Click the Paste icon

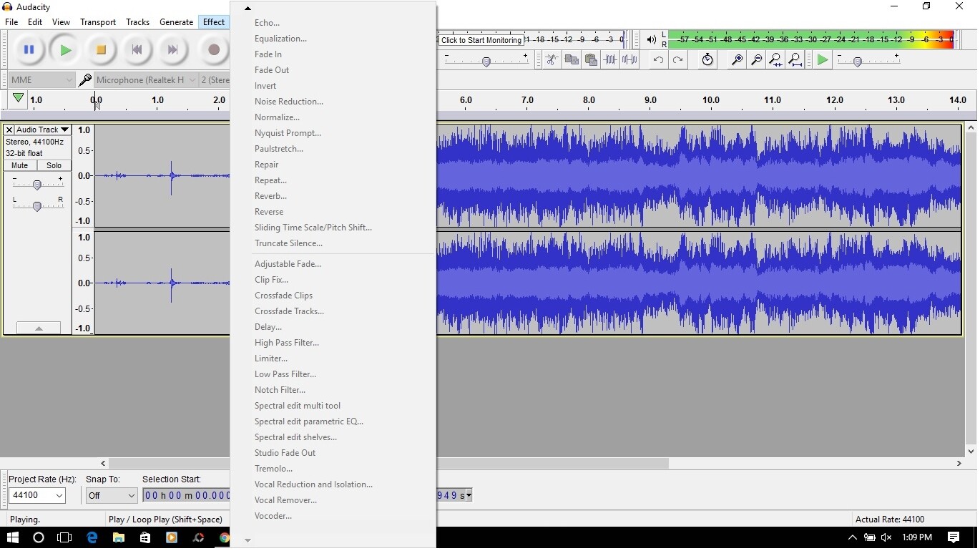[x=591, y=60]
